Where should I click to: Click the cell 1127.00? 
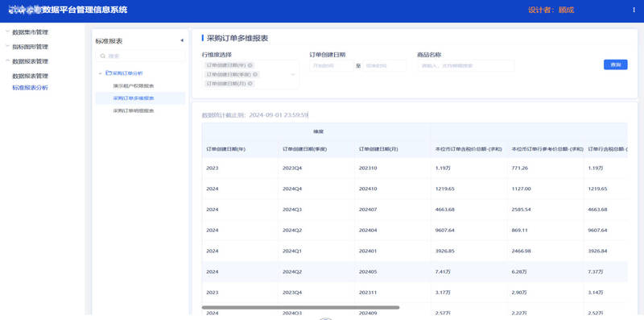pos(521,189)
